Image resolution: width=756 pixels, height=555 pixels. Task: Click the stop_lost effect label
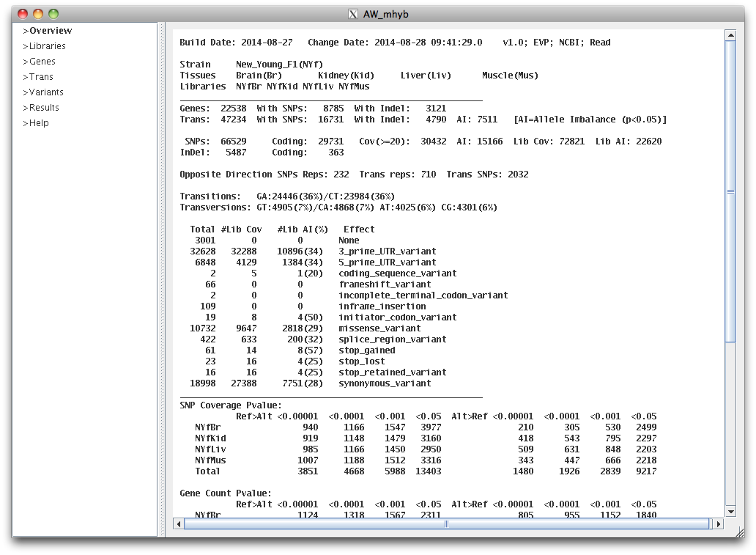pyautogui.click(x=362, y=361)
